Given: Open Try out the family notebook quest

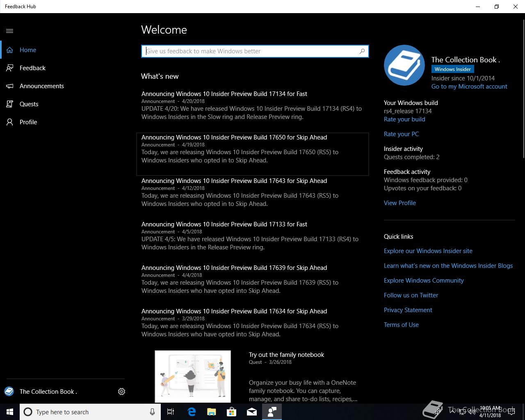Looking at the screenshot, I should [286, 355].
